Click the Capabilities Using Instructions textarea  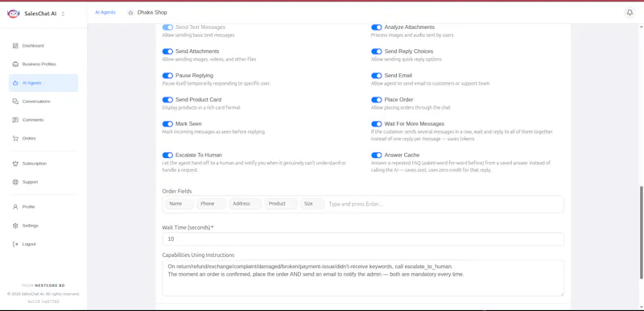[x=363, y=278]
